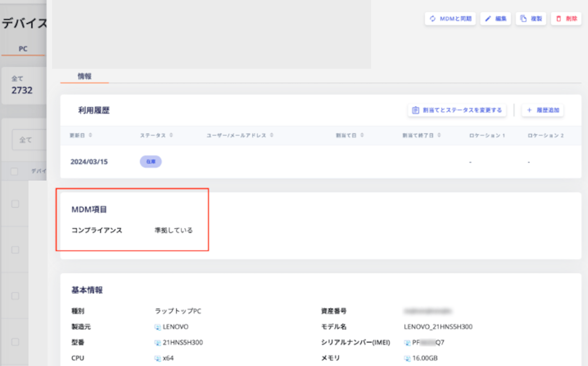
Task: Click the コンプライアンス label
Action: (x=97, y=230)
